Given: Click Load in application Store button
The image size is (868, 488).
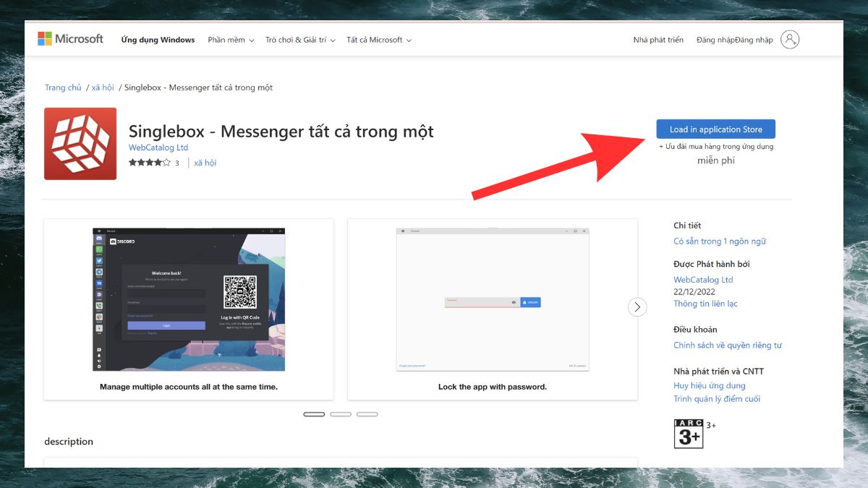Looking at the screenshot, I should click(x=715, y=129).
